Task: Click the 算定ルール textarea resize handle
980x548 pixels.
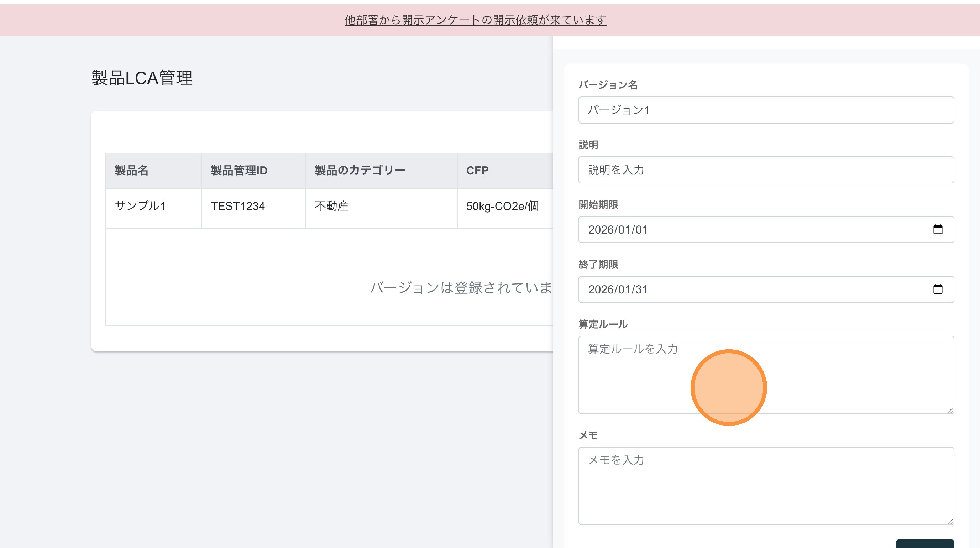Action: click(x=950, y=410)
